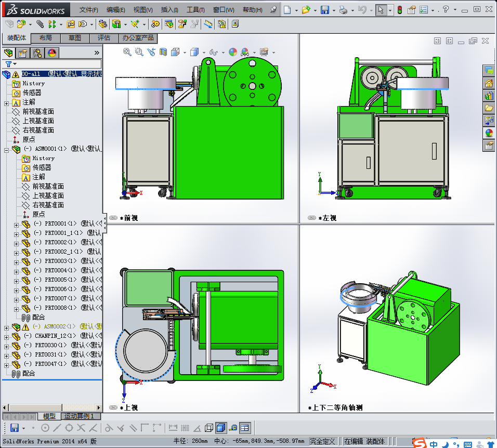Click the Reference Geometry icon
The image size is (497, 448).
135,24
